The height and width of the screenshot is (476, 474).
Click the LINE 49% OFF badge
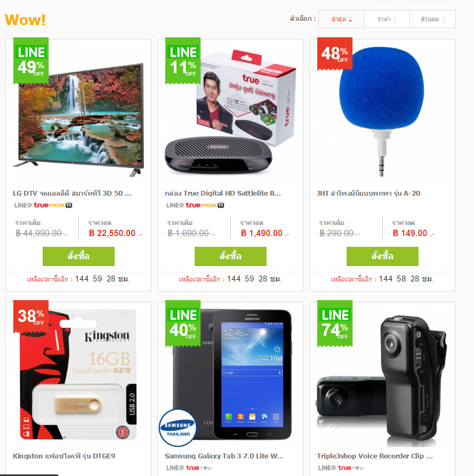[x=31, y=61]
